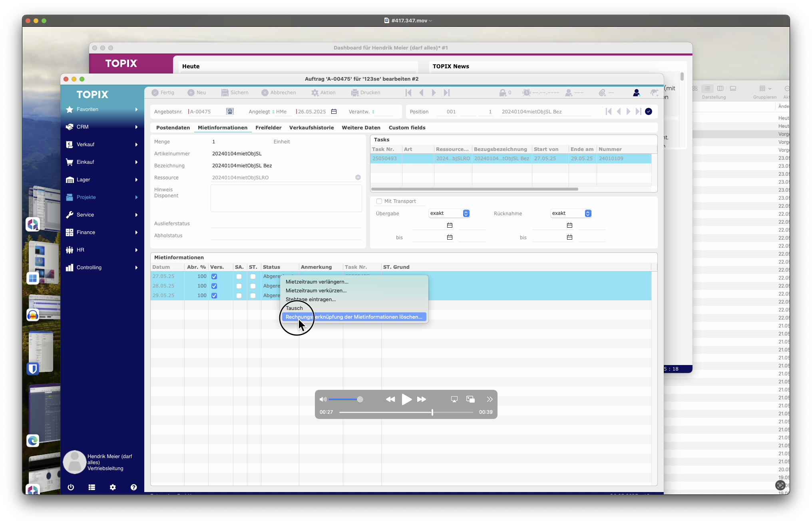Select 'Rechnungsverknüpfung der Mietinformationen löschen...' menu entry
Screen dimensions: 812x524
[354, 317]
